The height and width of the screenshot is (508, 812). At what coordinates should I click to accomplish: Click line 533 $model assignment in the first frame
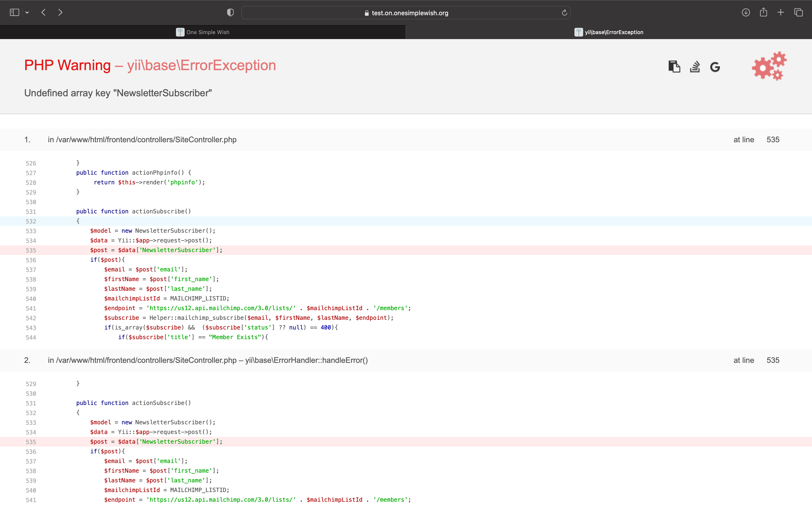[153, 231]
